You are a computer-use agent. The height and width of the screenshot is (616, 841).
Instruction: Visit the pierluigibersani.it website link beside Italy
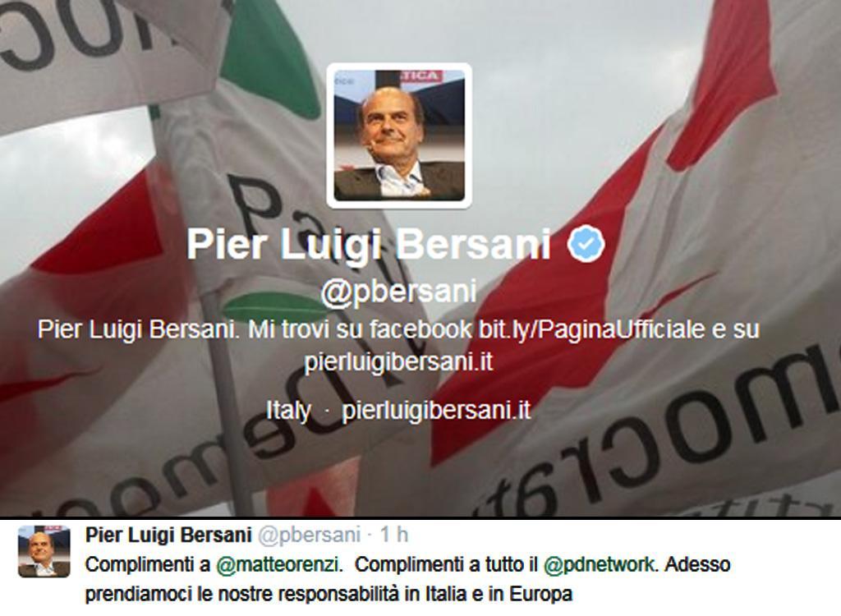[x=436, y=411]
